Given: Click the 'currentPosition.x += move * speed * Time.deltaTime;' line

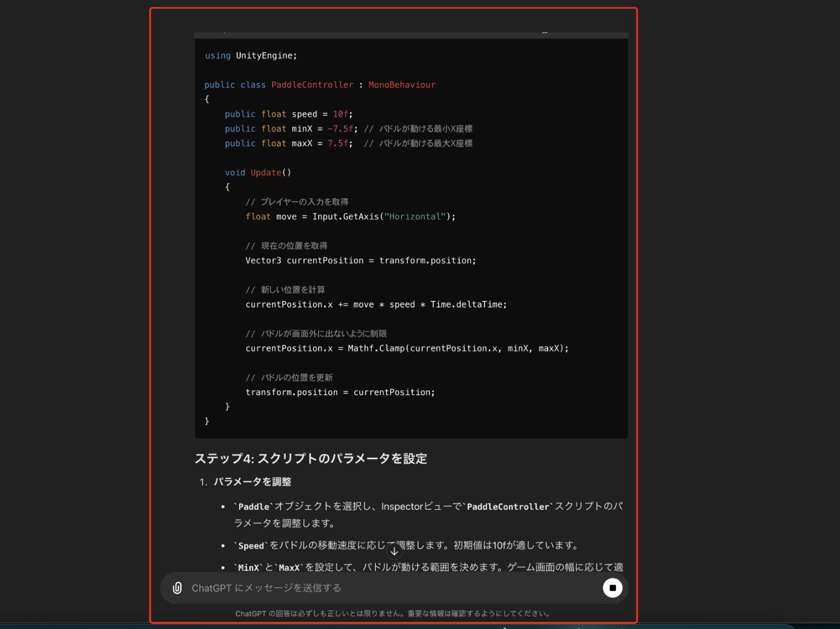Looking at the screenshot, I should tap(376, 304).
